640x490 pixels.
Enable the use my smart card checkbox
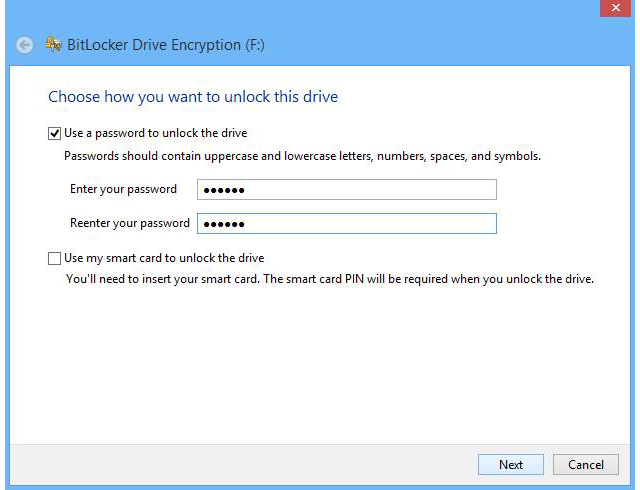(55, 258)
